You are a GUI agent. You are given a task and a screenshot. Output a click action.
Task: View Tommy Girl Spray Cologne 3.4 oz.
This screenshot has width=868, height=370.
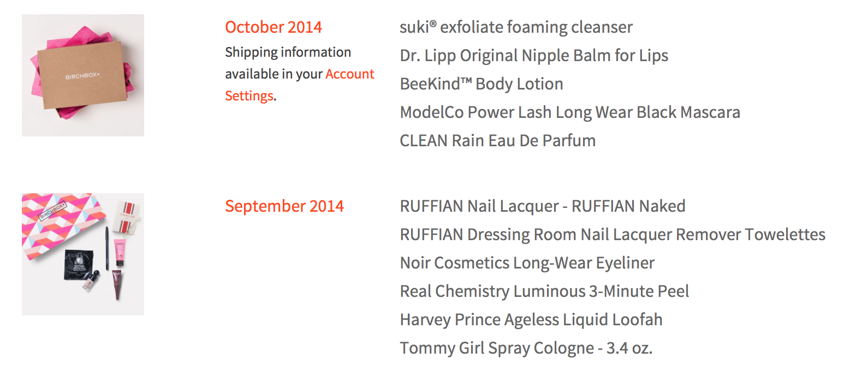click(526, 348)
